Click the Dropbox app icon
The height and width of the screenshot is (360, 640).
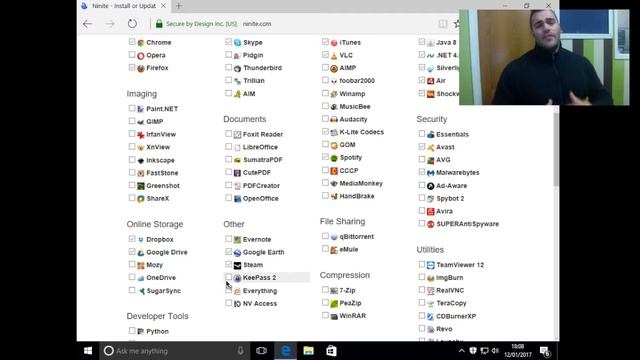pyautogui.click(x=141, y=240)
